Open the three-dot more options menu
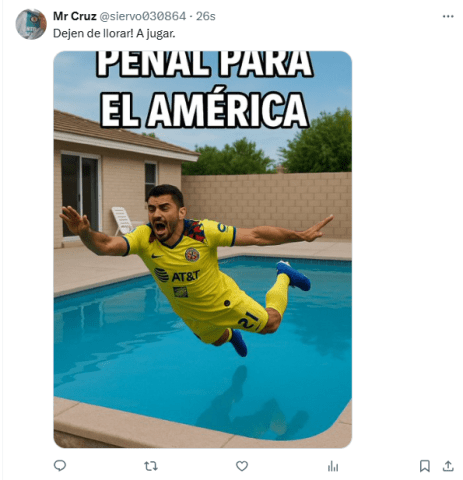This screenshot has height=480, width=463. pyautogui.click(x=448, y=16)
